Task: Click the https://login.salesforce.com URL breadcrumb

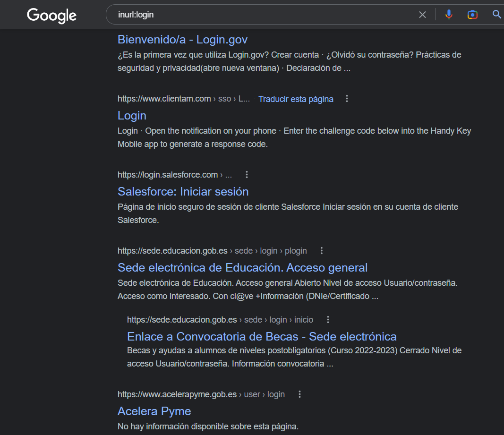Action: [175, 175]
